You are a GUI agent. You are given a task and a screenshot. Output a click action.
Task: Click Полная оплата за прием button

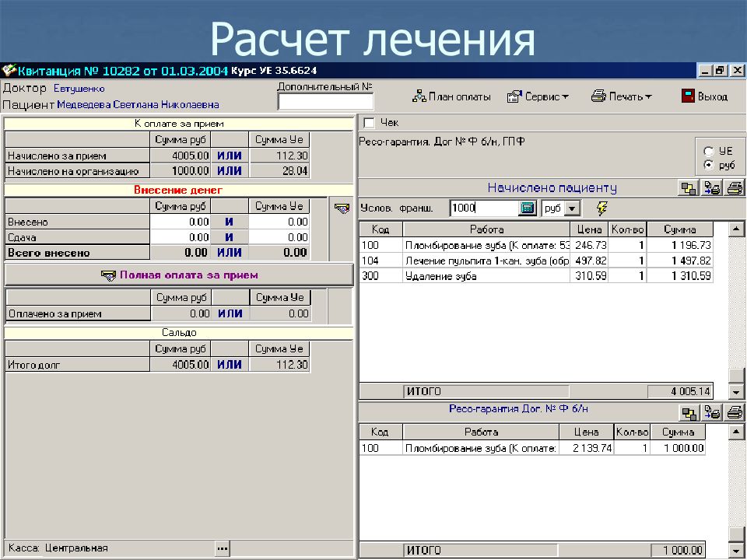point(179,275)
